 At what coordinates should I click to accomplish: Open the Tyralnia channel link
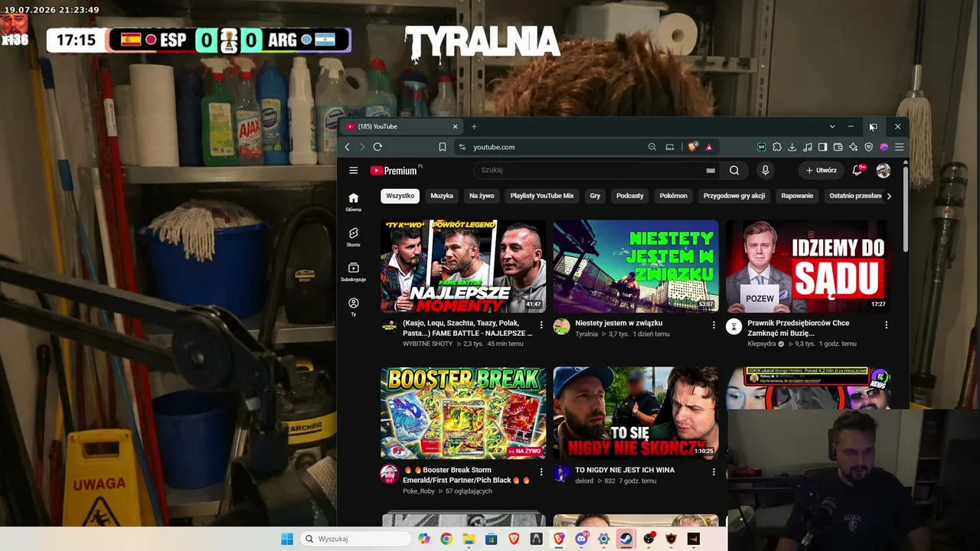(586, 334)
